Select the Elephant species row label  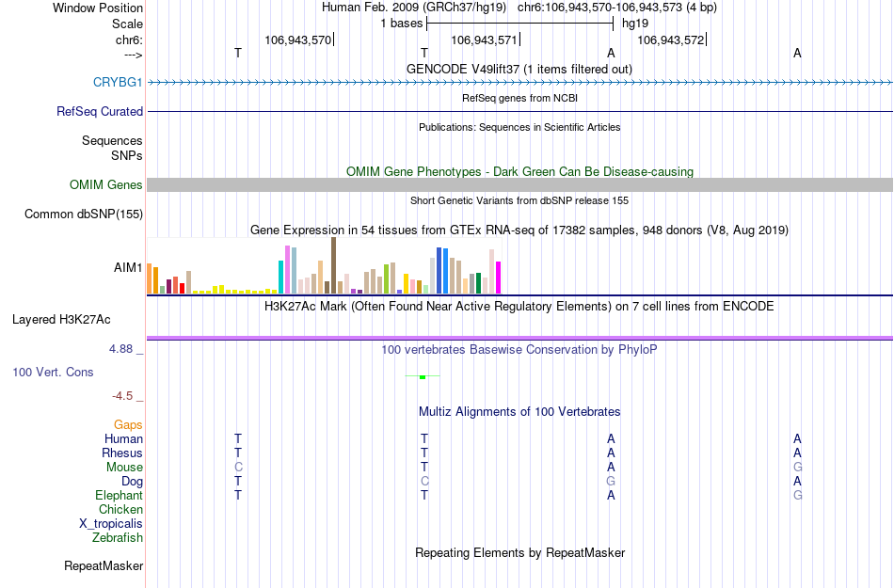point(119,495)
